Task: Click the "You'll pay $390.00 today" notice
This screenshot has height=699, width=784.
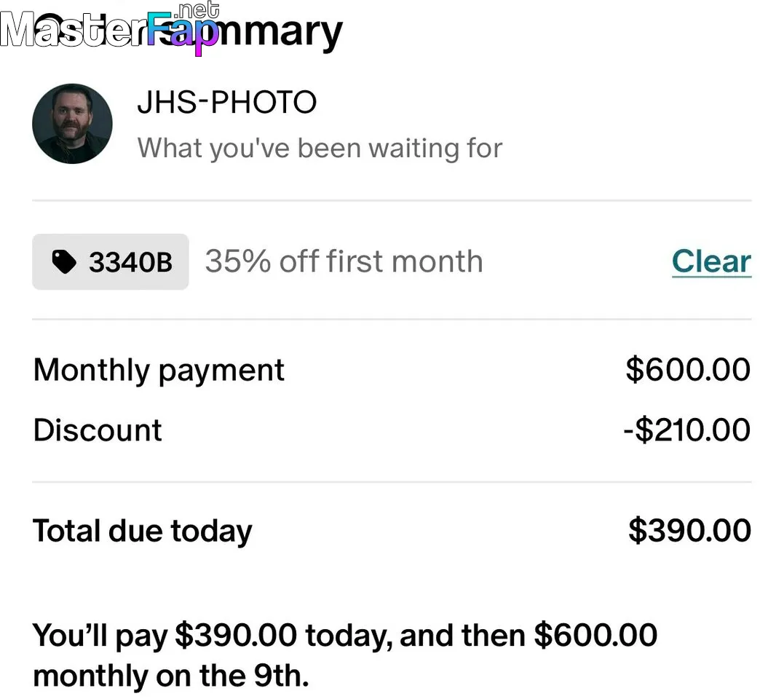Action: [345, 636]
